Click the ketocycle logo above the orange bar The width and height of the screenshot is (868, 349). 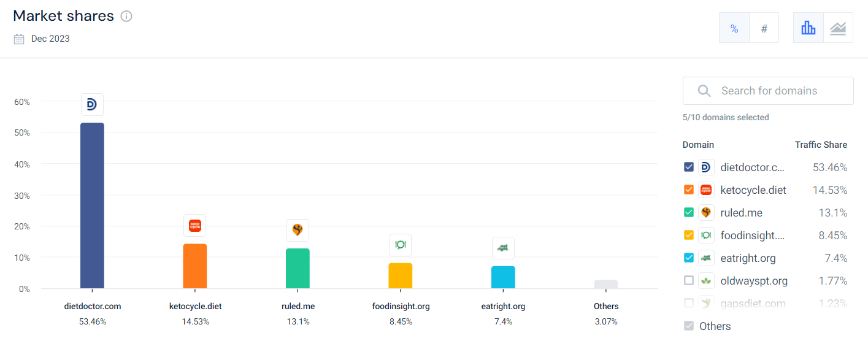195,226
